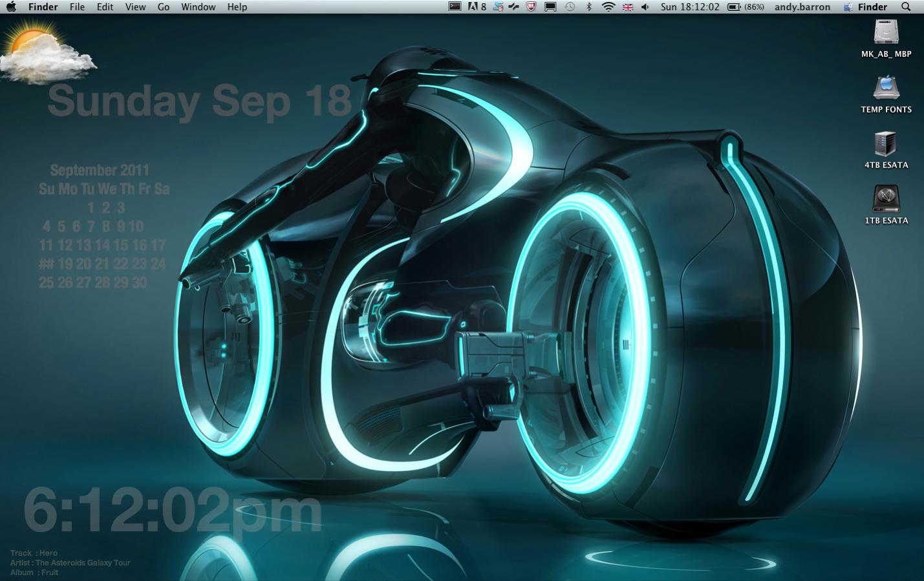The width and height of the screenshot is (924, 581).
Task: Open the andy.barron user menu
Action: [x=802, y=6]
